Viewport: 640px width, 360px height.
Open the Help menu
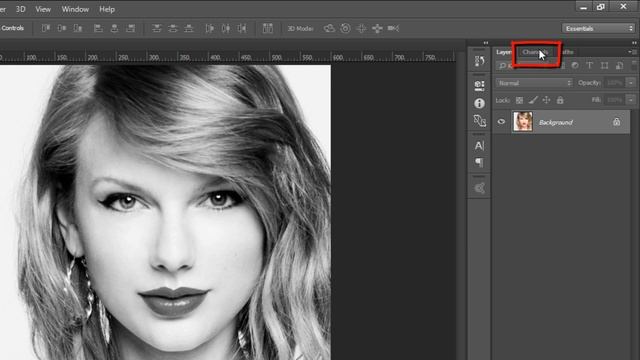coord(107,9)
